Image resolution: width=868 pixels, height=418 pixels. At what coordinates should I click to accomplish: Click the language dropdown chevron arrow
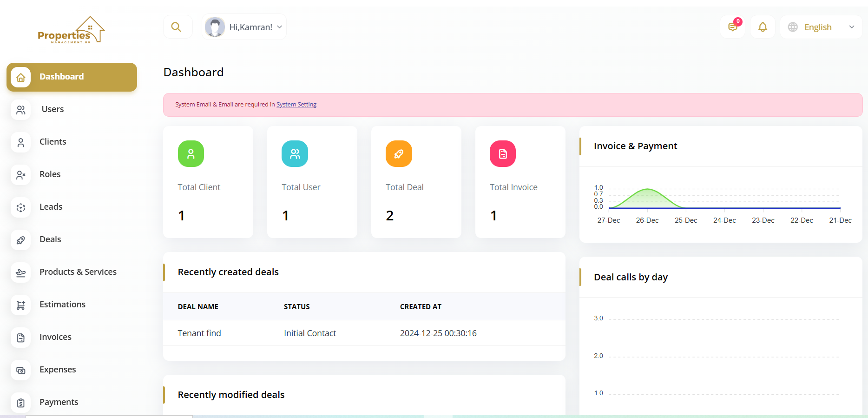tap(851, 27)
